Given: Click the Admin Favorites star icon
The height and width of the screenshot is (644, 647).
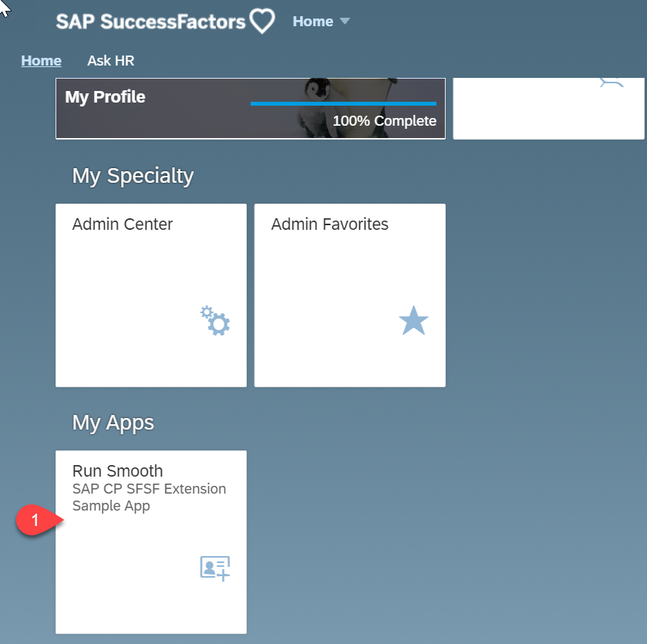Looking at the screenshot, I should [413, 321].
